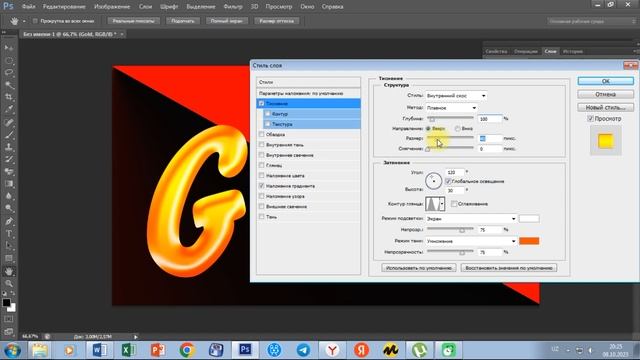Open the status bar info arrow

tap(136, 337)
